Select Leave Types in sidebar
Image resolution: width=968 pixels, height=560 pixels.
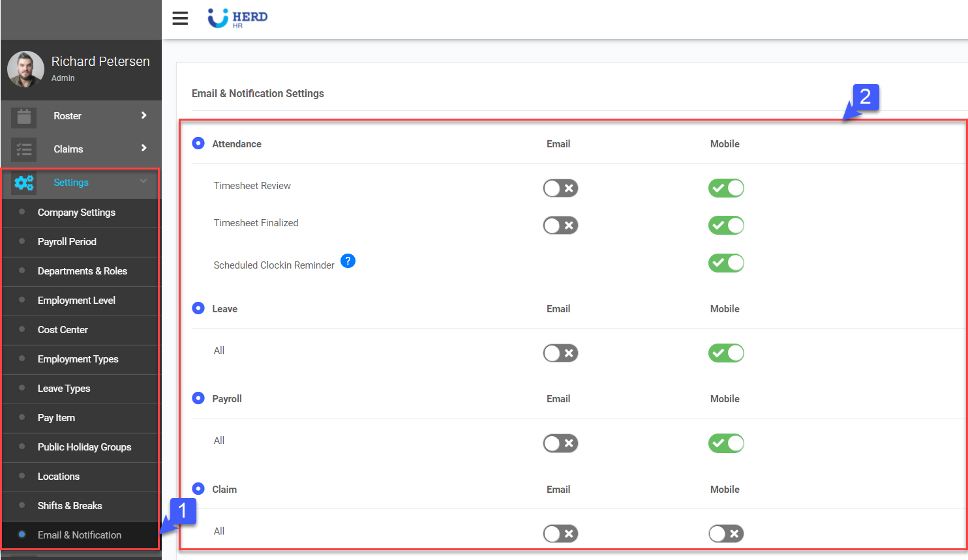[64, 389]
